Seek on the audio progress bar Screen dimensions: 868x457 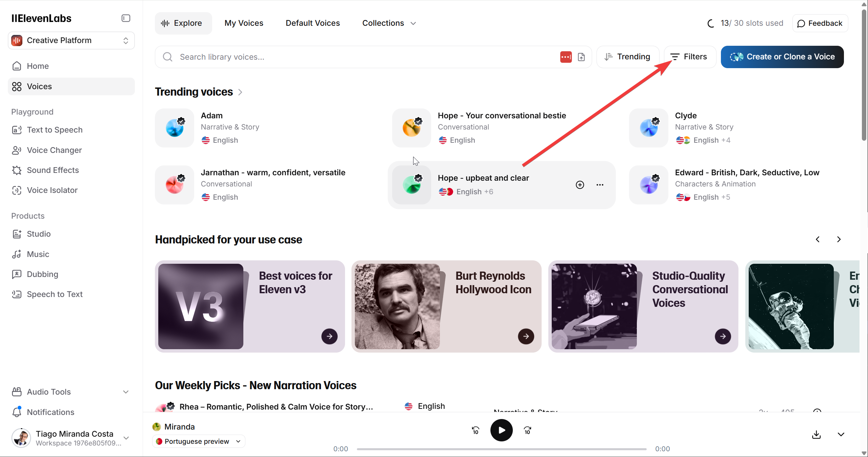click(x=502, y=449)
